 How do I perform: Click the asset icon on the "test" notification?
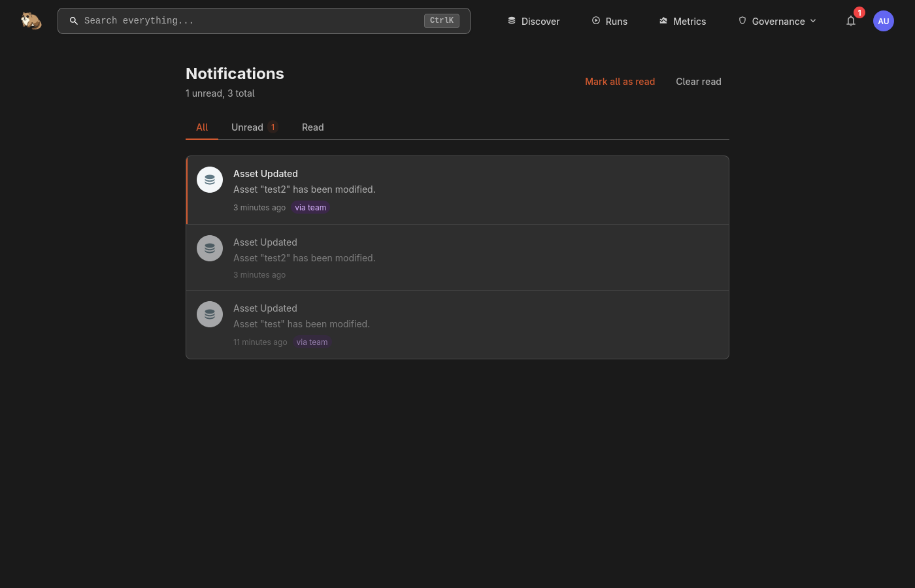tap(210, 314)
